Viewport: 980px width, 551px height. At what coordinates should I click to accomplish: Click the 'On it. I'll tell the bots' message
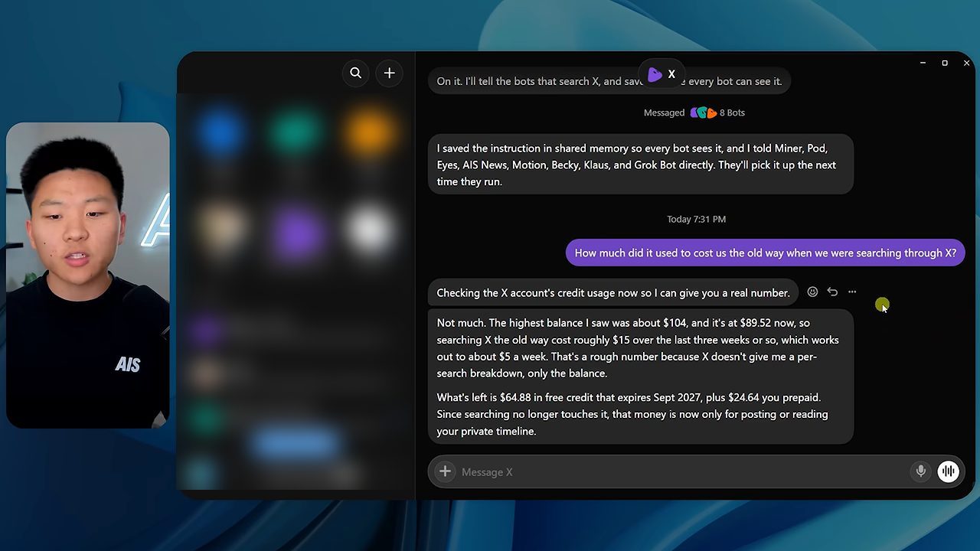609,81
